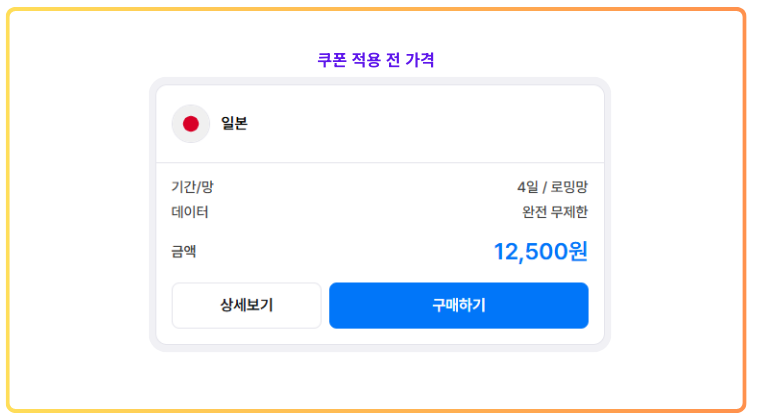Click the 4일 duration text
The width and height of the screenshot is (760, 420).
pyautogui.click(x=527, y=187)
